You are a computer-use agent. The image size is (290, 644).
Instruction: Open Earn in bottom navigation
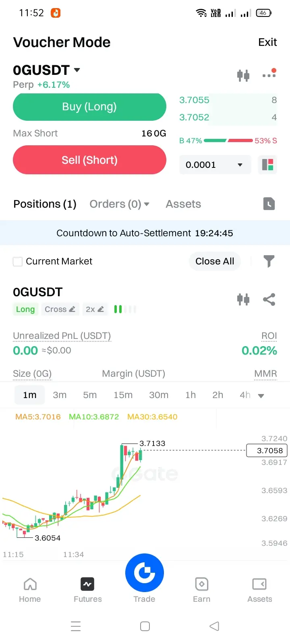pyautogui.click(x=201, y=590)
